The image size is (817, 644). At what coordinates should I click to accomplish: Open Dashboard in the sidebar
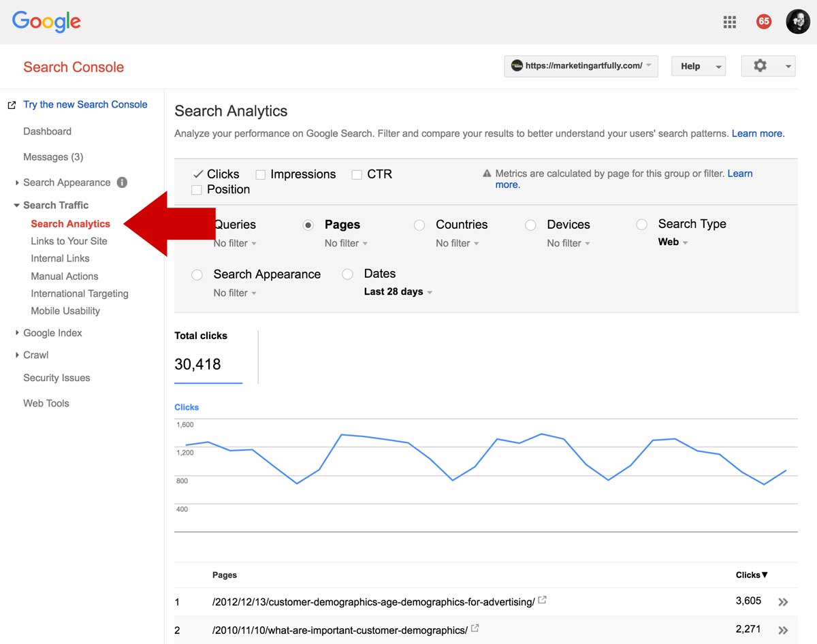coord(47,131)
